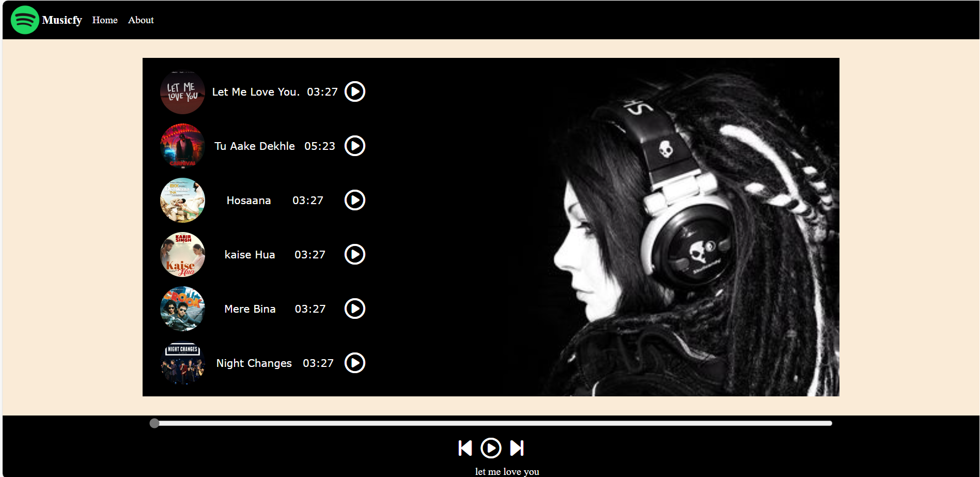Image resolution: width=980 pixels, height=477 pixels.
Task: Start playing Hosaana
Action: pyautogui.click(x=354, y=201)
